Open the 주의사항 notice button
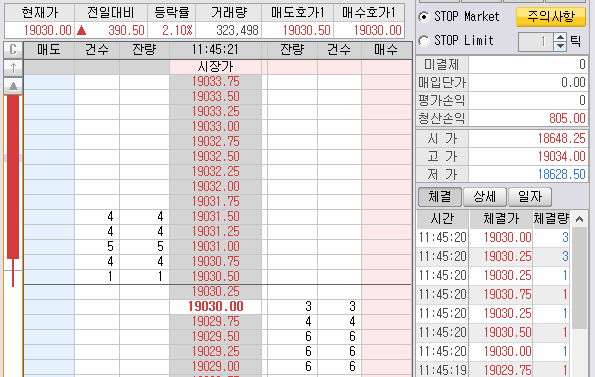 (551, 17)
